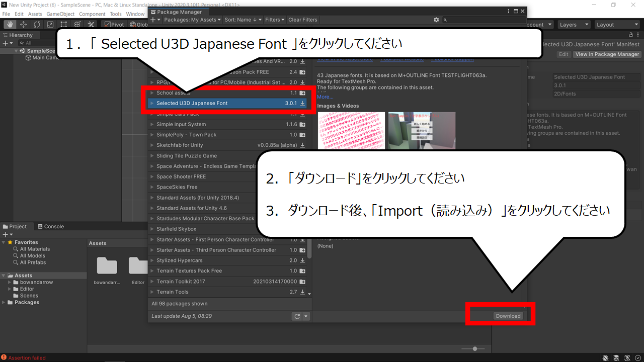Select the Rect tool in Unity toolbar
The image size is (644, 362).
coord(64,24)
